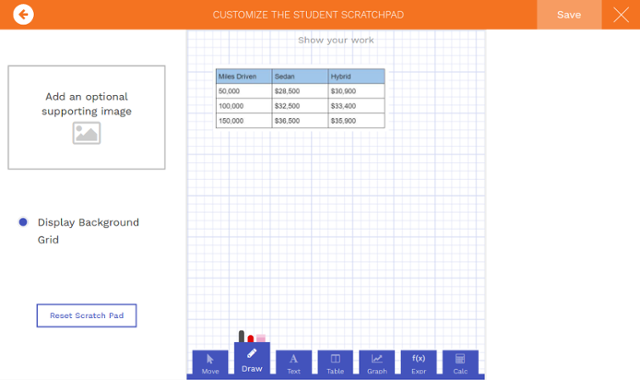The height and width of the screenshot is (380, 640).
Task: Click the Miles Driven header cell
Action: click(244, 76)
